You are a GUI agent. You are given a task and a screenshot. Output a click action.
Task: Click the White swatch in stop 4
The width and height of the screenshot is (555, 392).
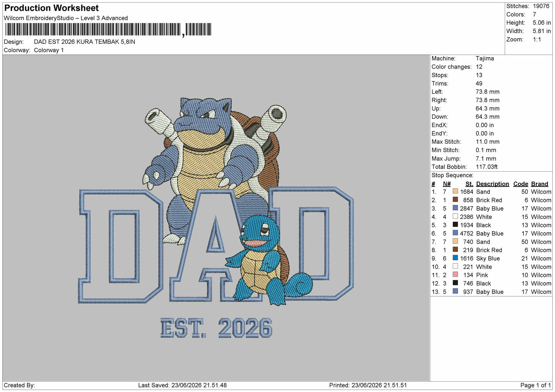pos(455,216)
